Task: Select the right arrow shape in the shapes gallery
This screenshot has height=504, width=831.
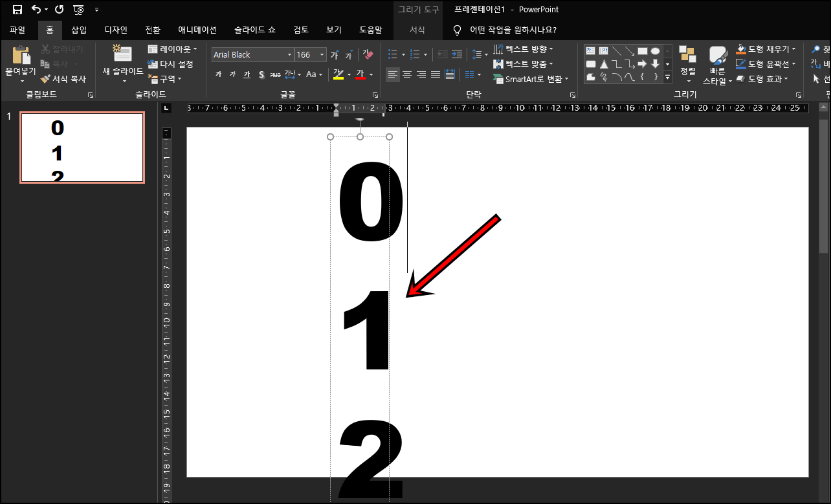Action: coord(643,63)
